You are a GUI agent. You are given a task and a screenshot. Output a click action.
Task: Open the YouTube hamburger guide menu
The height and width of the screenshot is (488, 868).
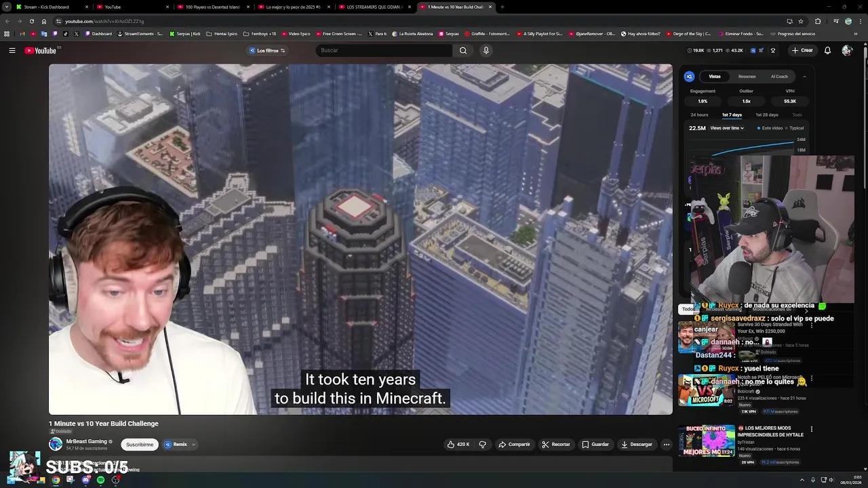coord(12,50)
